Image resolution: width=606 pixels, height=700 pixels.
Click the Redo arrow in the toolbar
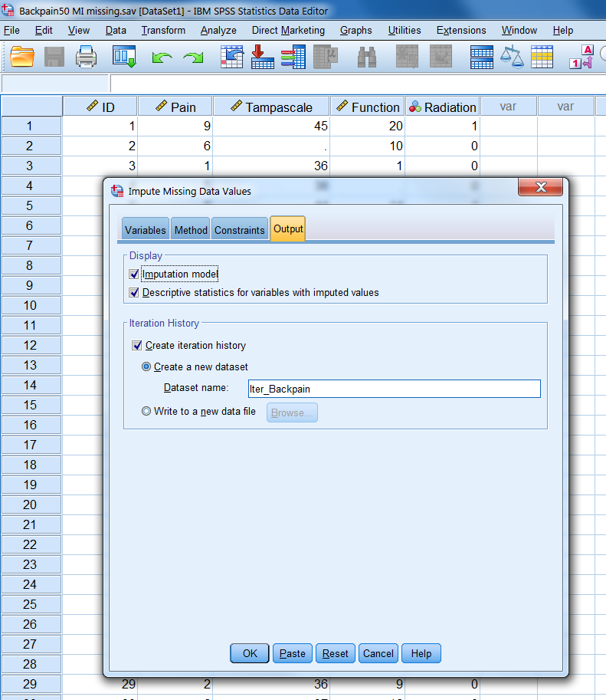tap(193, 58)
